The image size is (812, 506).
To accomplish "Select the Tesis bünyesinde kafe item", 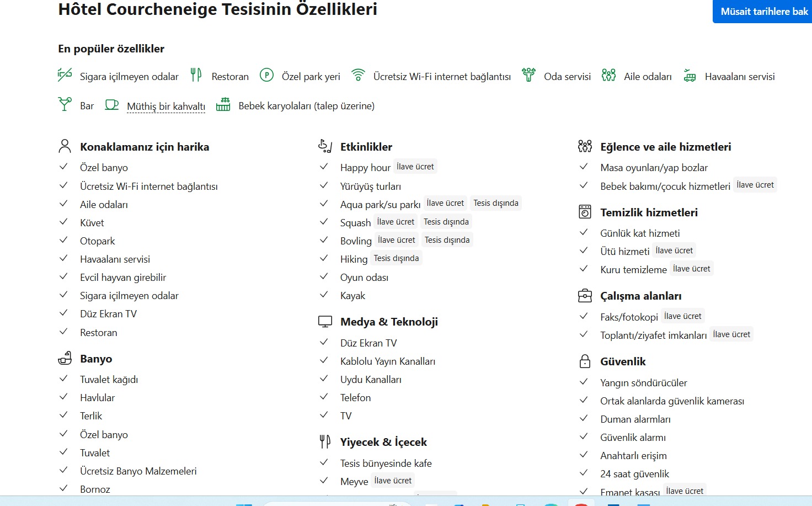I will click(x=386, y=463).
